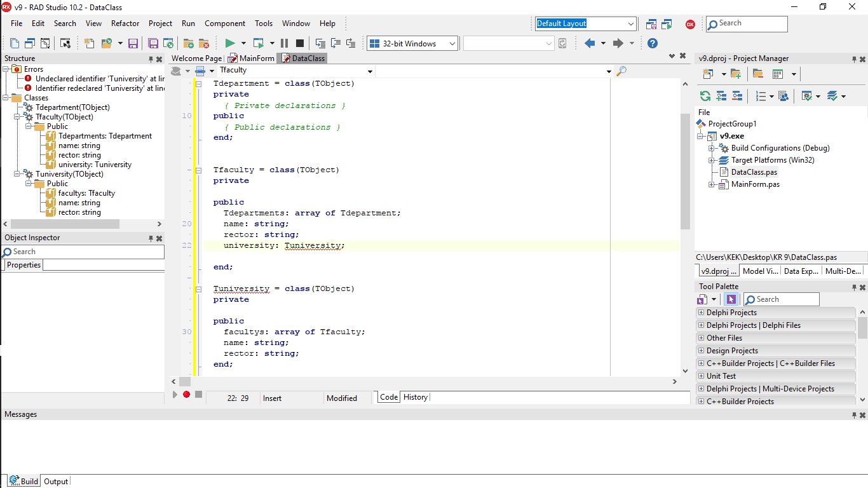This screenshot has height=488, width=868.
Task: Pause the running program
Action: click(284, 43)
